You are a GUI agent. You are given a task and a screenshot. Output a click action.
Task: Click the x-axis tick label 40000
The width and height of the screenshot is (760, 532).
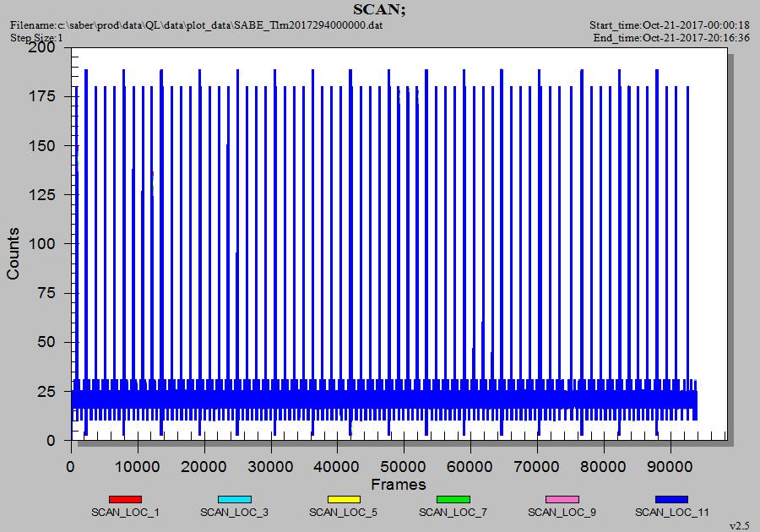point(337,467)
